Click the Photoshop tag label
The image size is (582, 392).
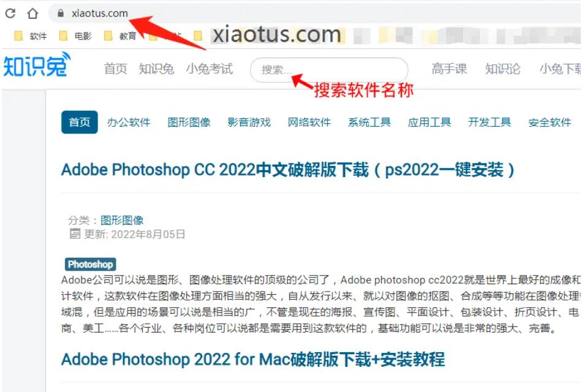91,265
